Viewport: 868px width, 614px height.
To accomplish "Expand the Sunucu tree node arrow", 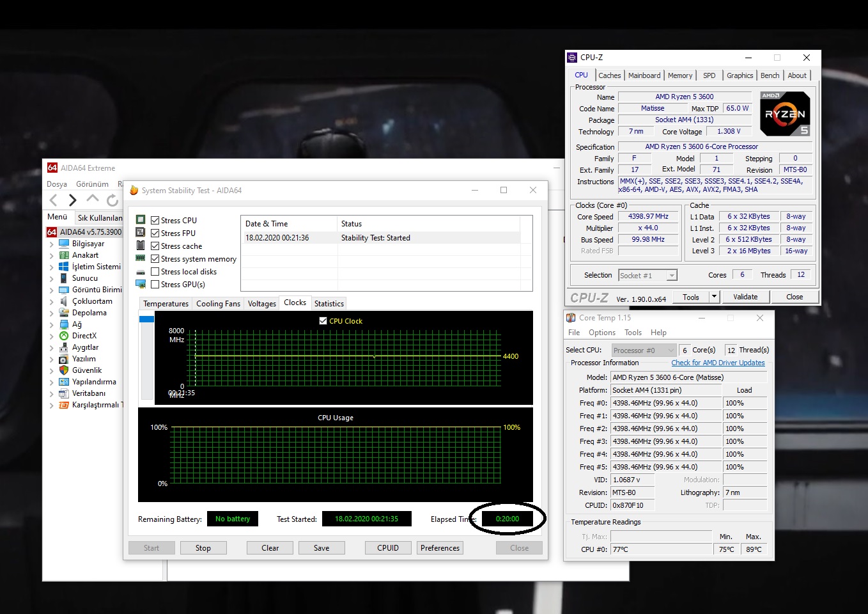I will pyautogui.click(x=51, y=278).
